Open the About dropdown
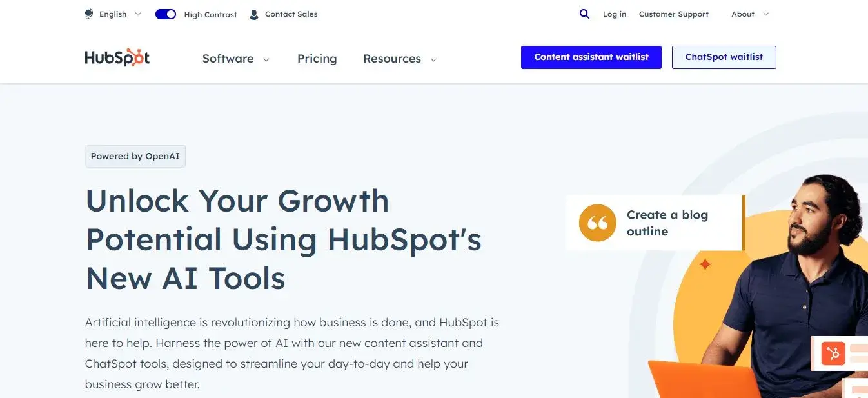868x398 pixels. tap(748, 14)
